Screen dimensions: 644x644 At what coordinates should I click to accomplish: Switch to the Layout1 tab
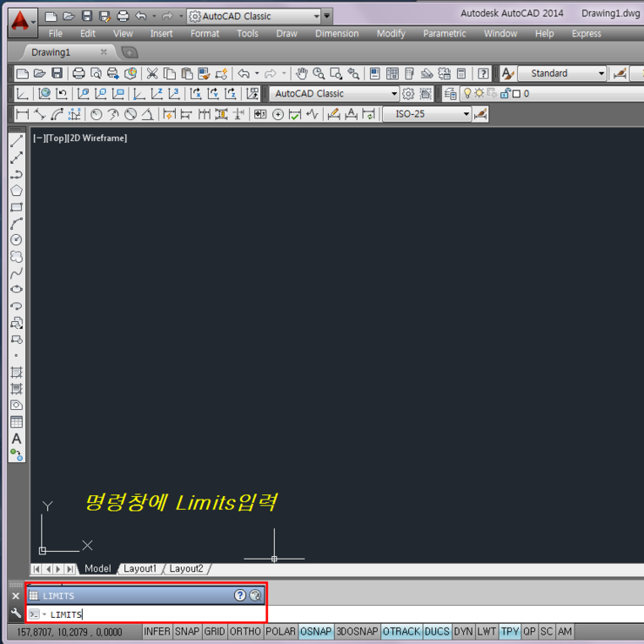(140, 568)
